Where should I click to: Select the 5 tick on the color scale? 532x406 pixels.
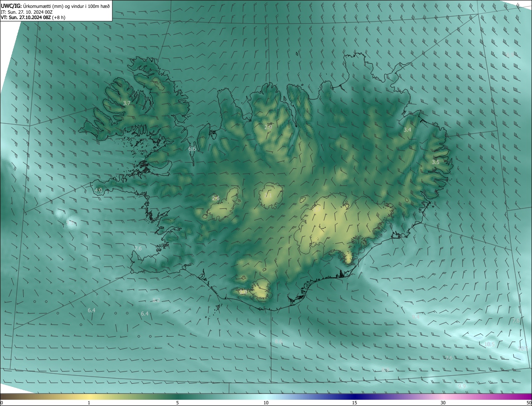click(177, 403)
